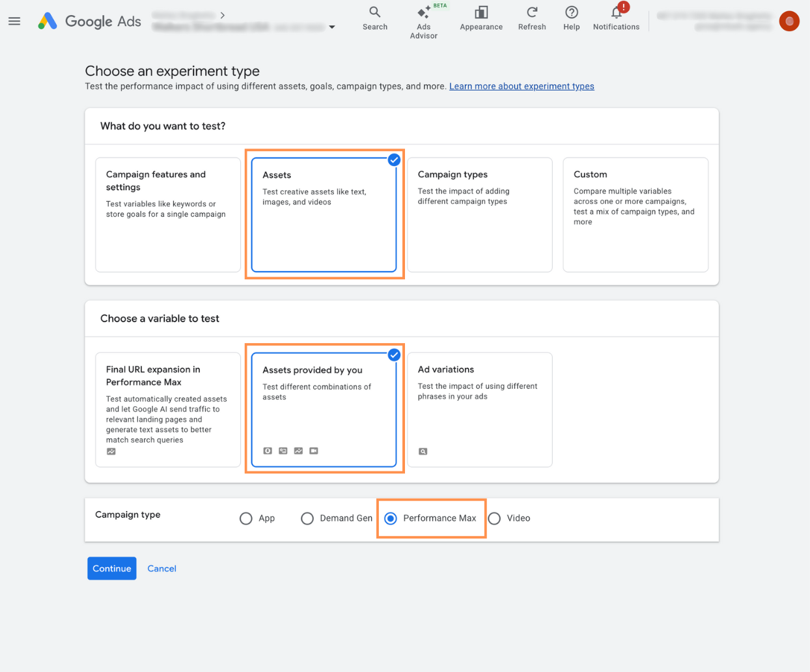Open the Search tool
Screen dimensions: 810x672
coord(375,18)
